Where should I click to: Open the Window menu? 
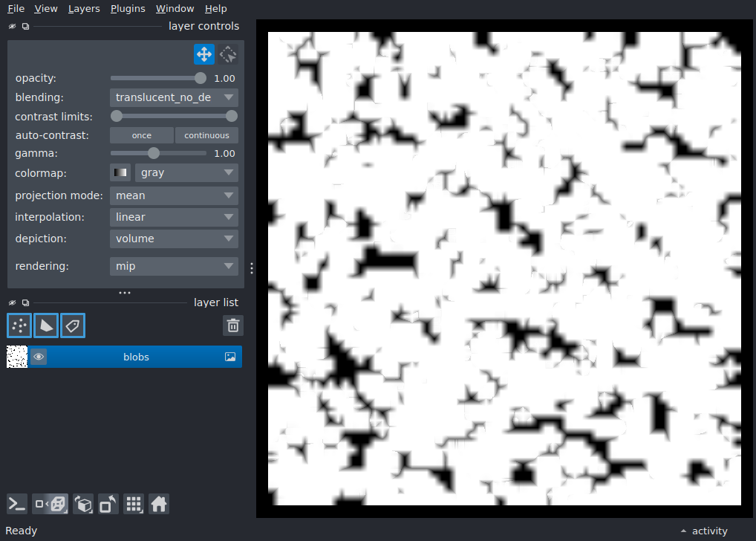[175, 9]
